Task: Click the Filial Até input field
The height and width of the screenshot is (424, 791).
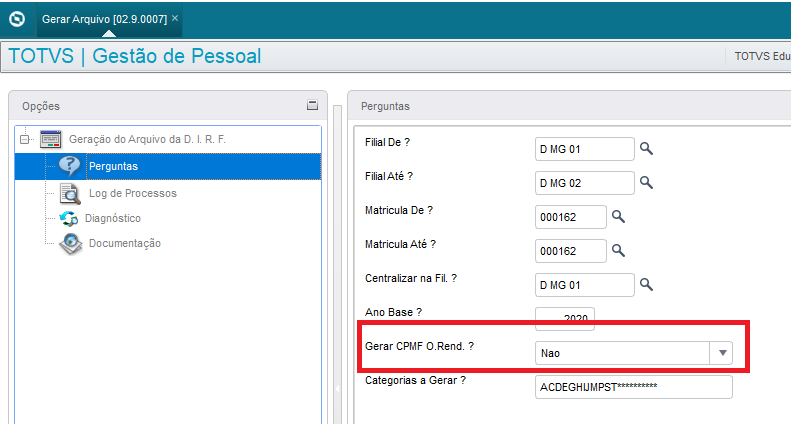Action: click(x=584, y=183)
